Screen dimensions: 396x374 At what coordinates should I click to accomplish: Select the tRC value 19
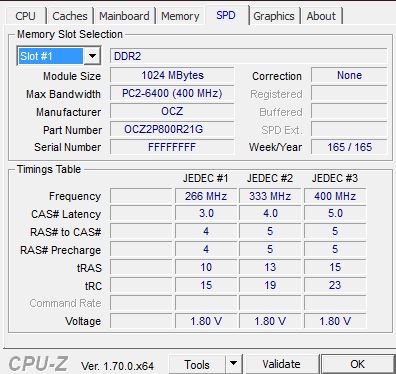[x=270, y=285]
